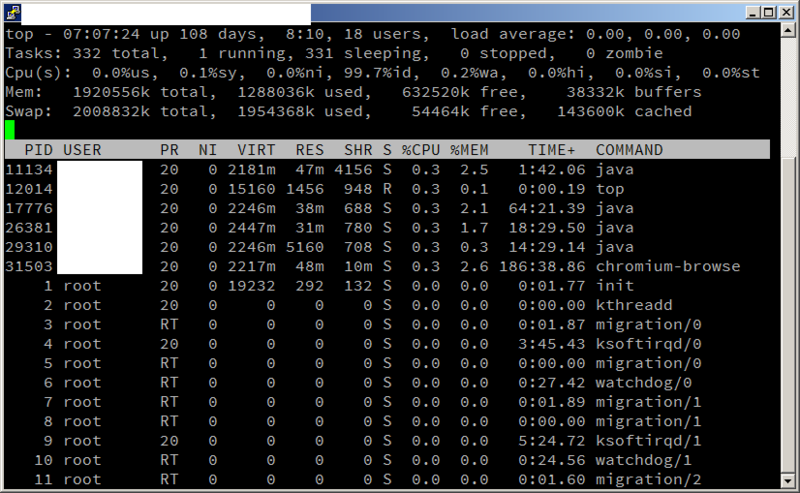Click the R state of the top process
This screenshot has width=800, height=493.
point(387,189)
